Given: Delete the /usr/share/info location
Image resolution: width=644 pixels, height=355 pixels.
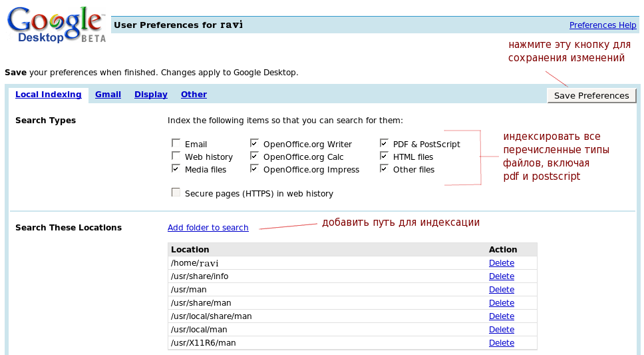Looking at the screenshot, I should click(502, 276).
